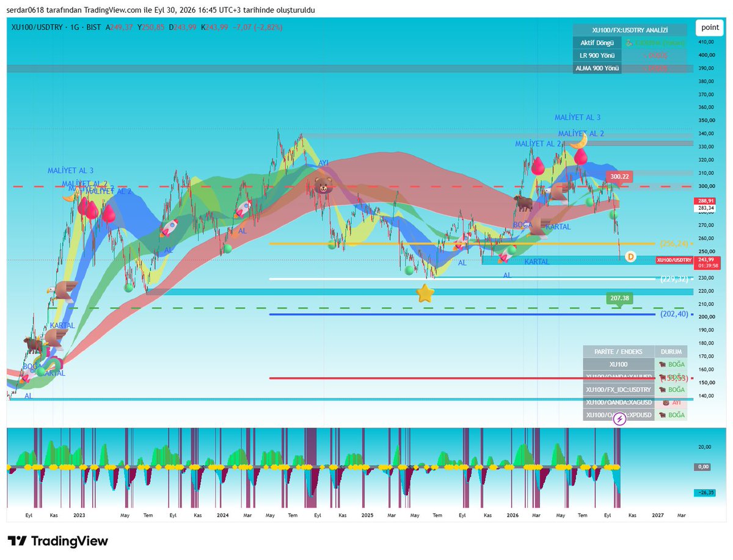This screenshot has height=560, width=733.
Task: Click the Y250,85 high price value
Action: click(151, 27)
